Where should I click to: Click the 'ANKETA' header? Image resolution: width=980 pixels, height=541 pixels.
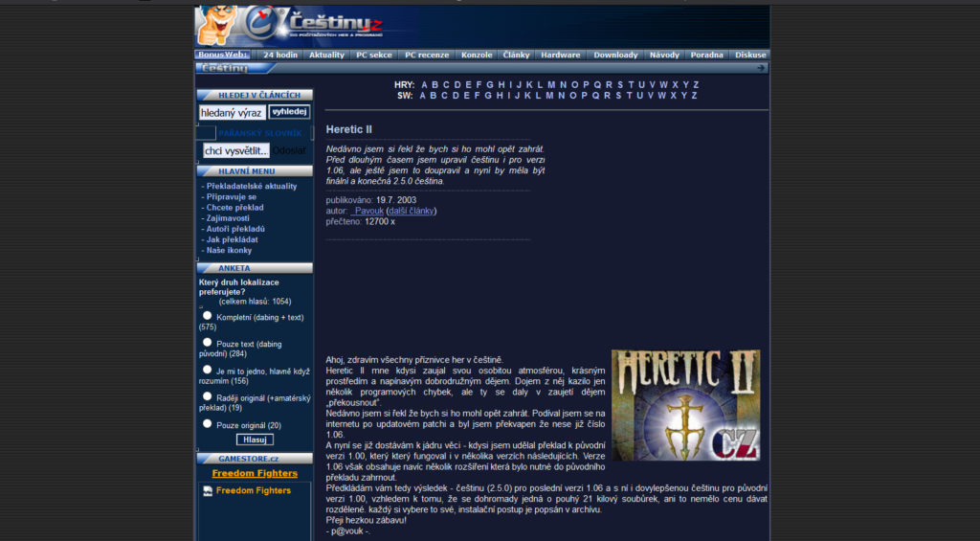click(x=255, y=268)
